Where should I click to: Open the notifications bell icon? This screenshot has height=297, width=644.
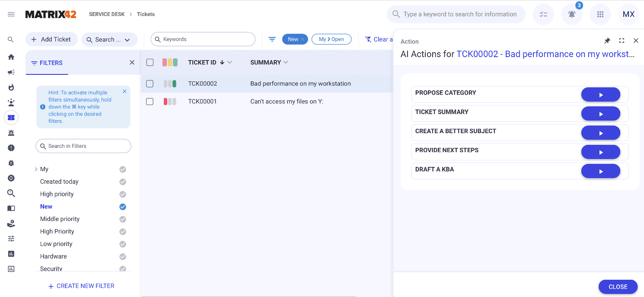pyautogui.click(x=571, y=14)
